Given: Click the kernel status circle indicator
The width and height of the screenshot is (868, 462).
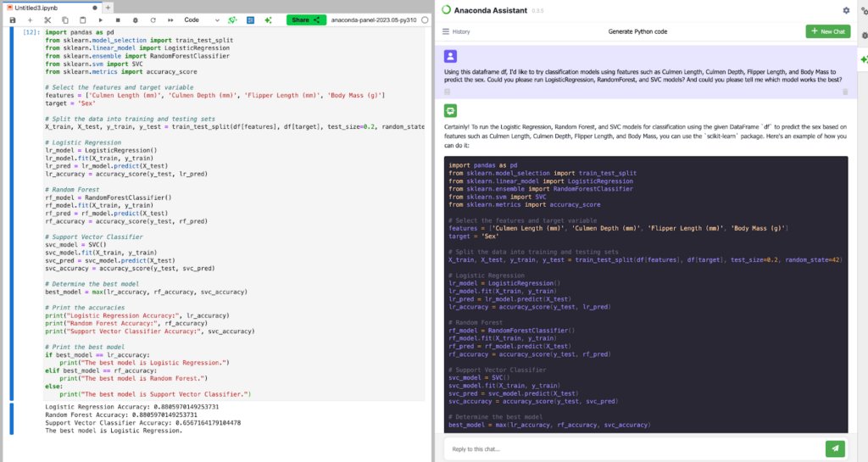Looking at the screenshot, I should [x=425, y=20].
